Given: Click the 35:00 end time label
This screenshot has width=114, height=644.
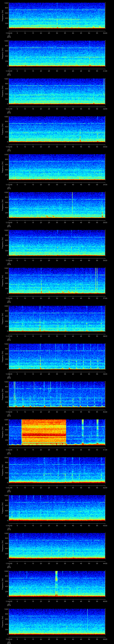Looking at the screenshot, I should 105,223.
